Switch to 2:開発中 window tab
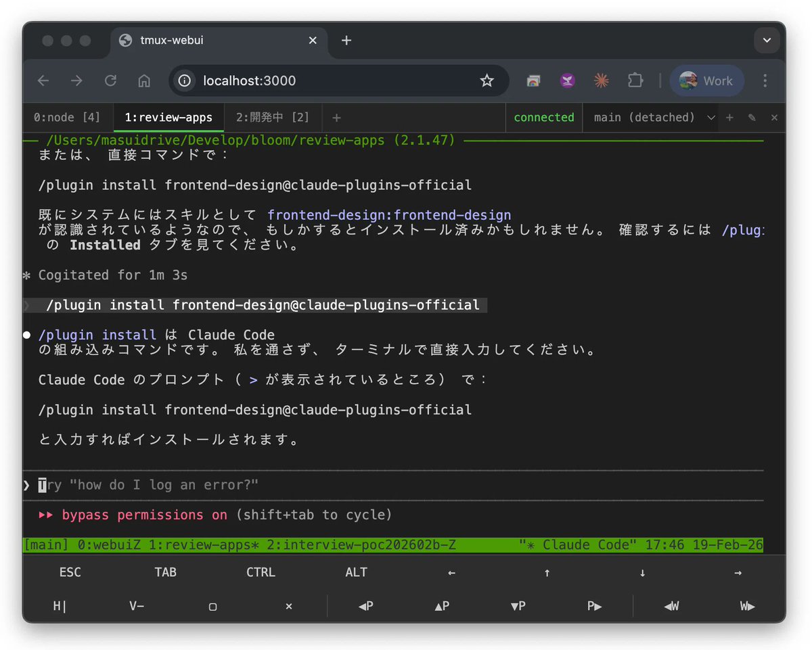Image resolution: width=812 pixels, height=650 pixels. coord(273,118)
